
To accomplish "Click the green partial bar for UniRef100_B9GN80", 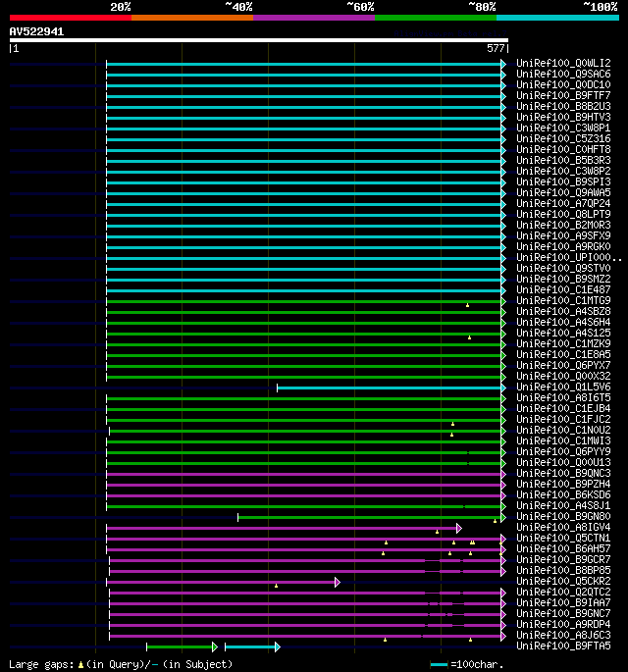I will click(x=369, y=518).
